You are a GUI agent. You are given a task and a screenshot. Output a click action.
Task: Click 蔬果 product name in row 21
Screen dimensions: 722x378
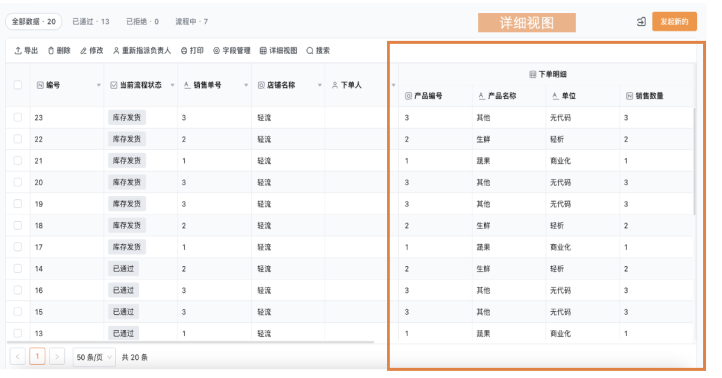483,161
